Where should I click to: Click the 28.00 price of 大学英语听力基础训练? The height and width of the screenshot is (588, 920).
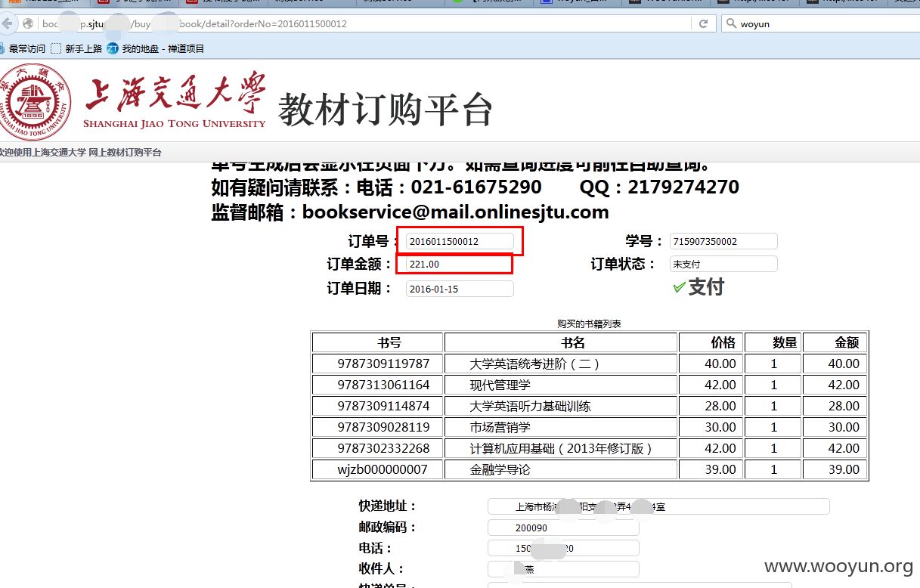[720, 406]
